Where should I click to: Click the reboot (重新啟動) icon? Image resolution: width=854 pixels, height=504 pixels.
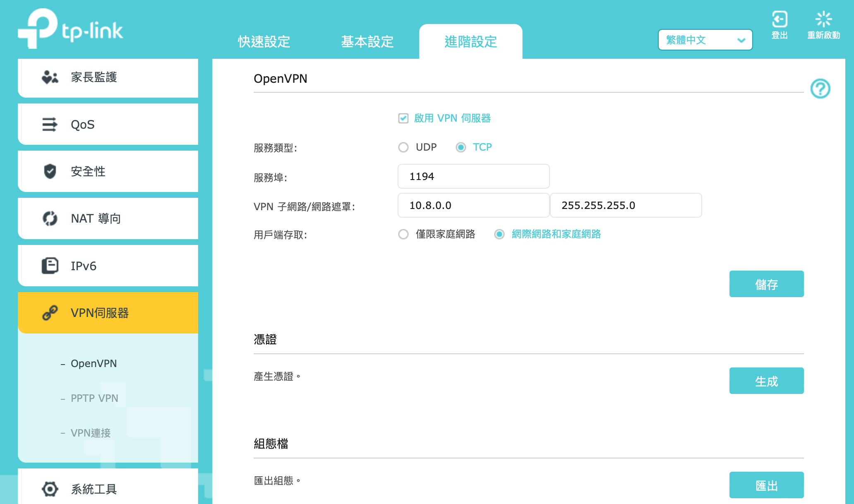(823, 19)
